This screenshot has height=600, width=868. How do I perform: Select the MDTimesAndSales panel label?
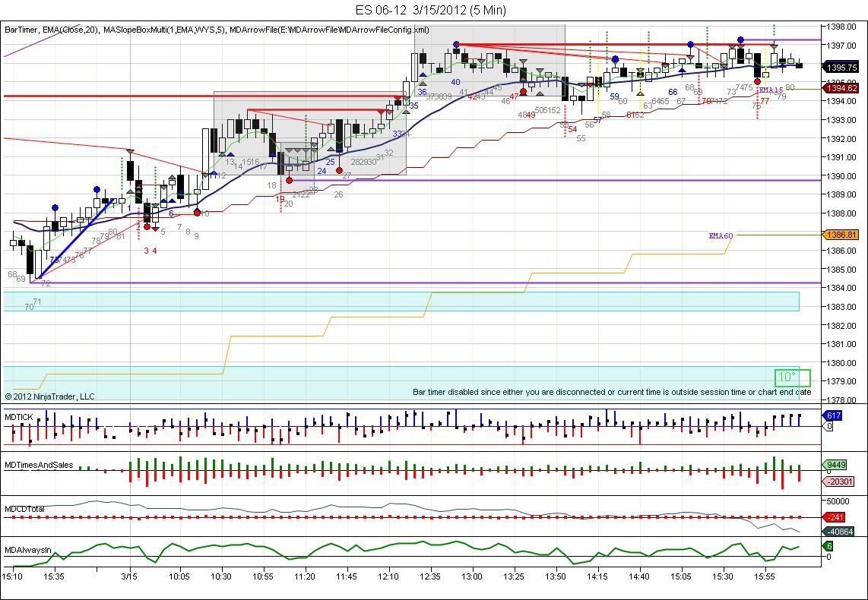pyautogui.click(x=39, y=465)
